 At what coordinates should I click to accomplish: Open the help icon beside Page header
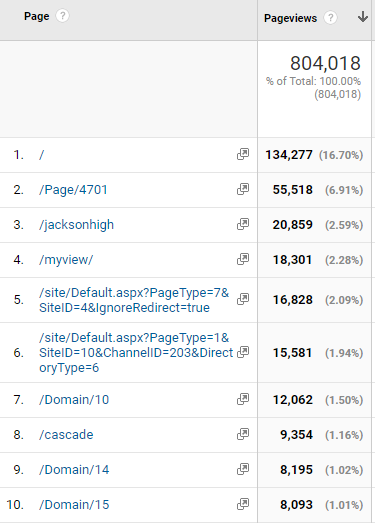[x=62, y=16]
